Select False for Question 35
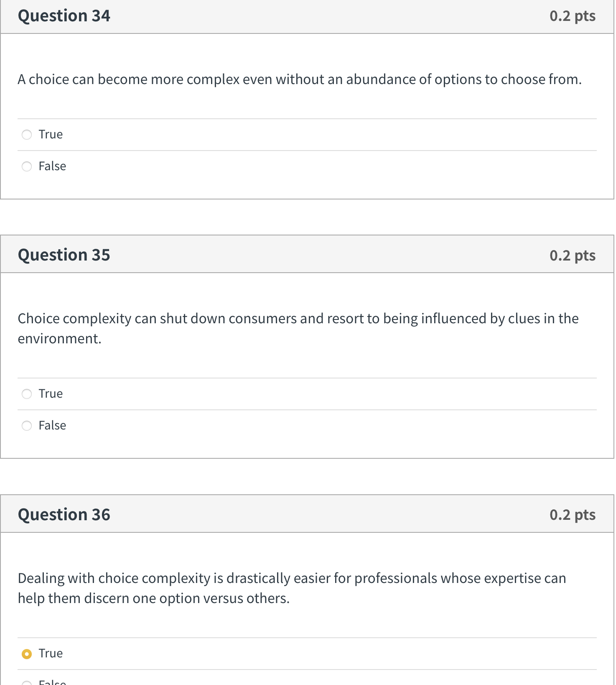Viewport: 616px width, 685px height. point(27,425)
